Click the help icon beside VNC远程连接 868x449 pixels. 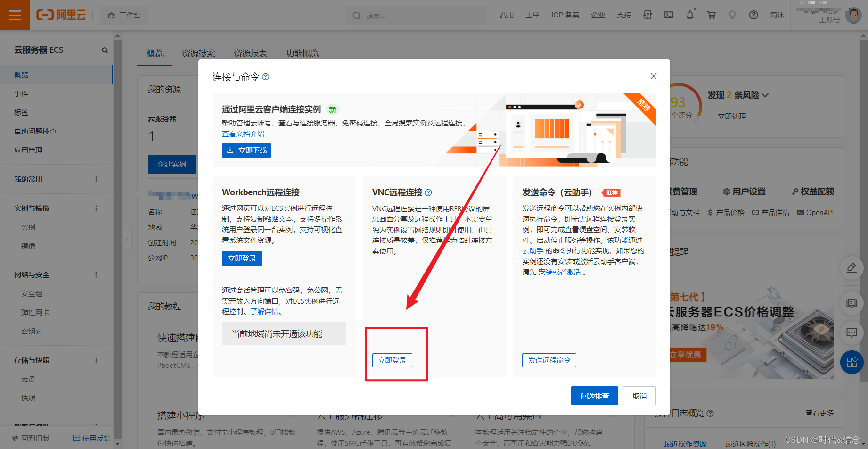click(428, 192)
